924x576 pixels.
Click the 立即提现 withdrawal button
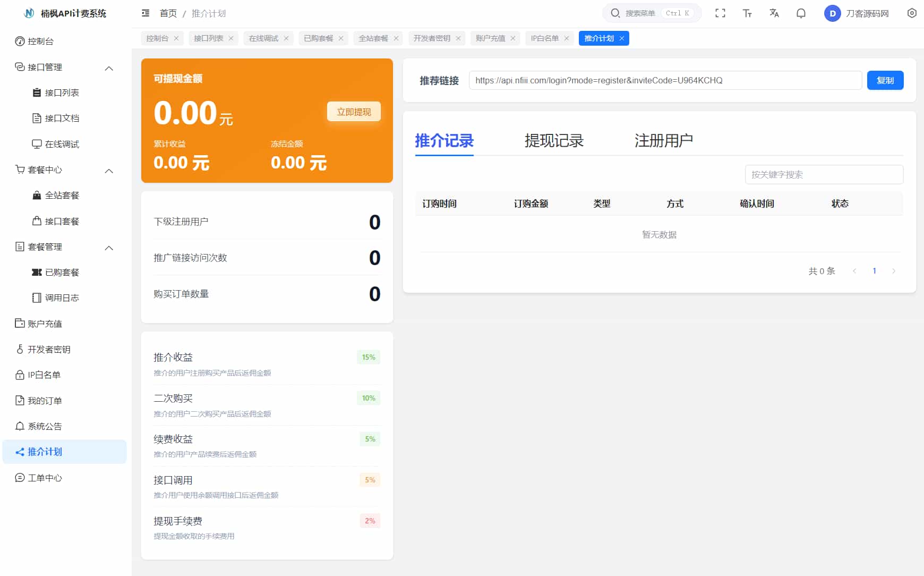point(354,112)
